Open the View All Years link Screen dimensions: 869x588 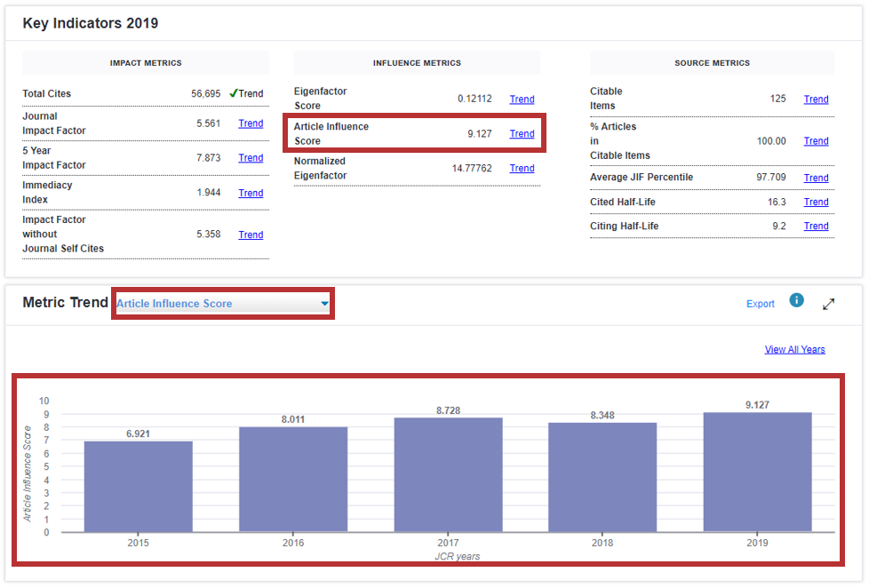tap(794, 349)
